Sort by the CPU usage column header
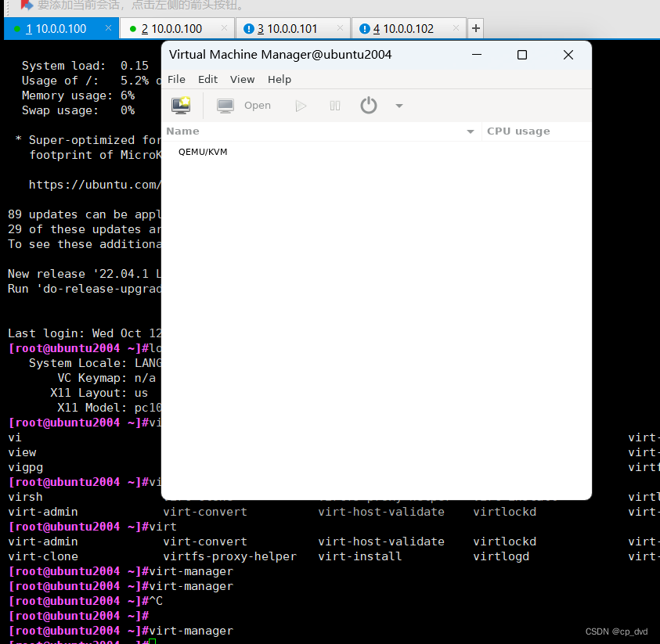This screenshot has height=644, width=660. (536, 131)
